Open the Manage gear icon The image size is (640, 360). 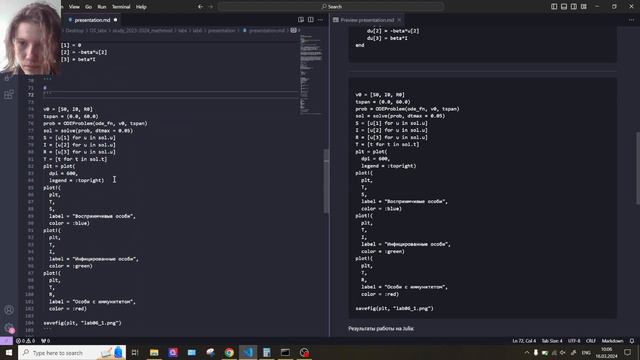(x=9, y=328)
